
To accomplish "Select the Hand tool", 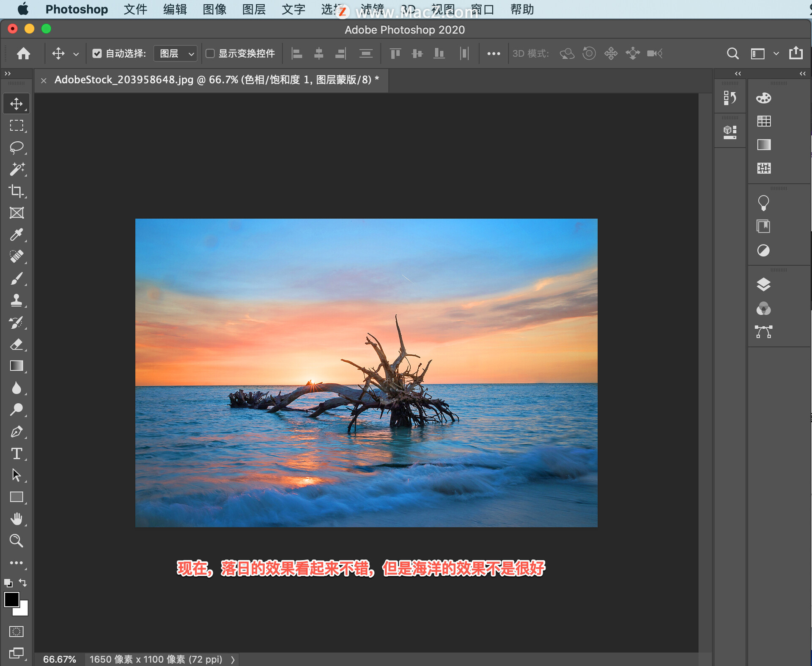I will [16, 519].
